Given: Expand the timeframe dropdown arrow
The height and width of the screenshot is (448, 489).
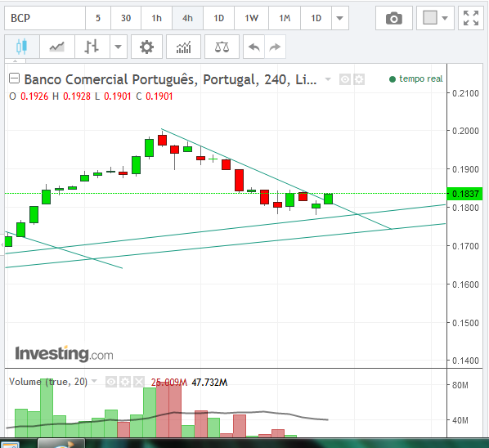Looking at the screenshot, I should (340, 18).
